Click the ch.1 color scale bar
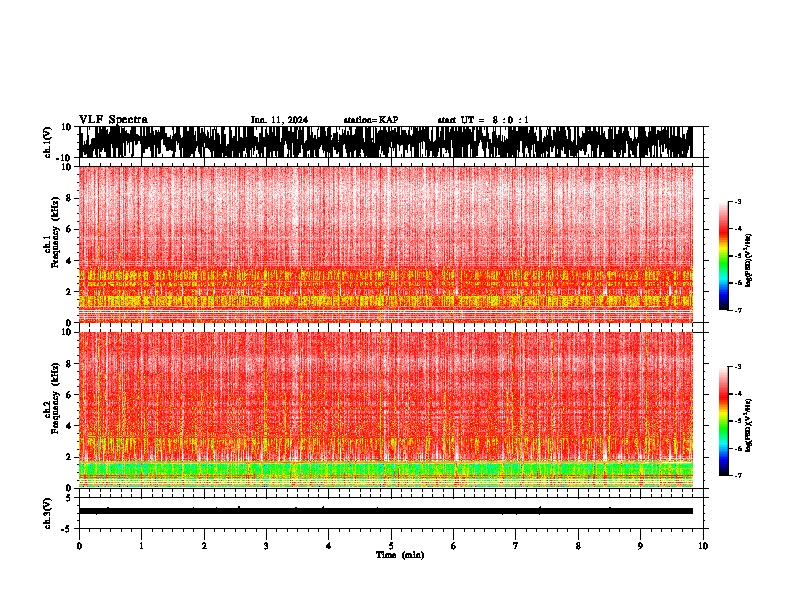 point(723,256)
